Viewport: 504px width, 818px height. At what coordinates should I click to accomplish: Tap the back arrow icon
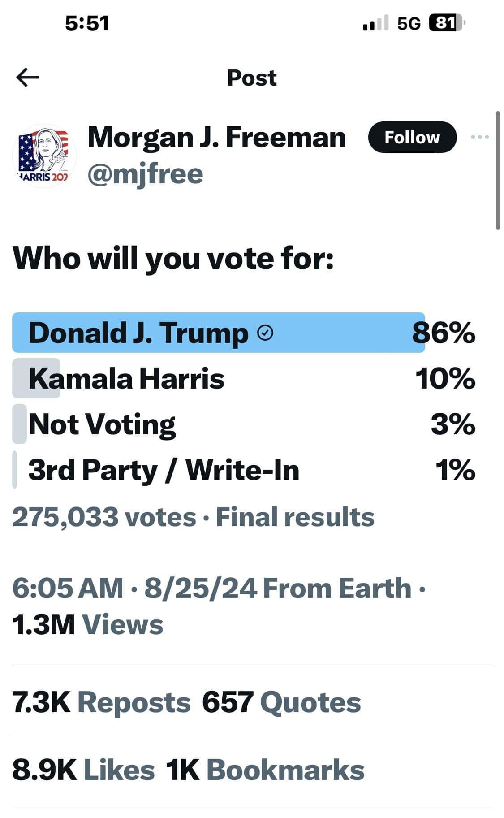28,78
